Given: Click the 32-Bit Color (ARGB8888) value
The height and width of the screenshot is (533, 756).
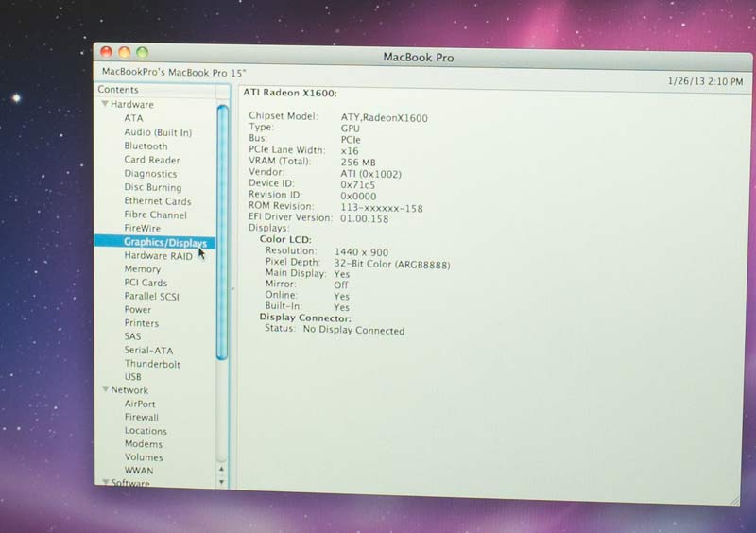Looking at the screenshot, I should pos(392,265).
